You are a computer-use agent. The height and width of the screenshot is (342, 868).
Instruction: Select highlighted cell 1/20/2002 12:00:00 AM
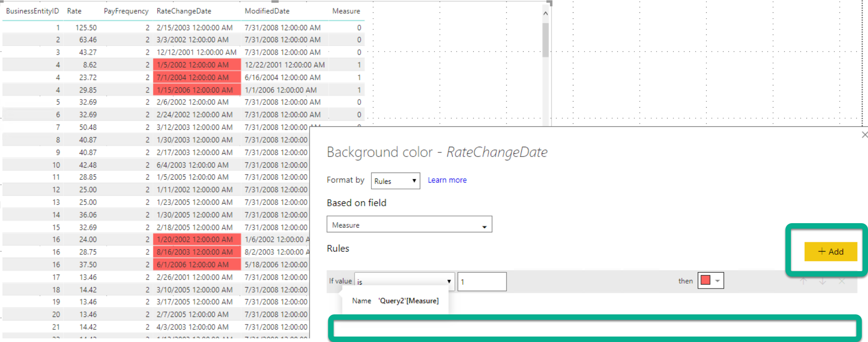click(x=197, y=239)
